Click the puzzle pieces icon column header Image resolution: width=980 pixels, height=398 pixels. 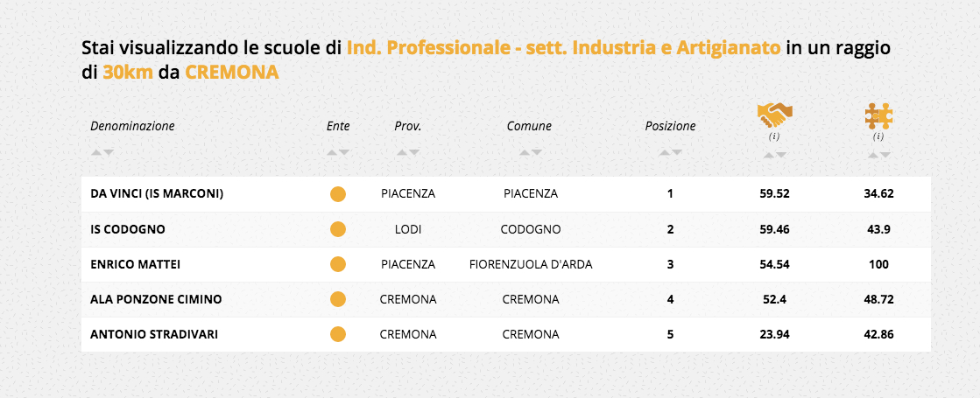coord(878,115)
